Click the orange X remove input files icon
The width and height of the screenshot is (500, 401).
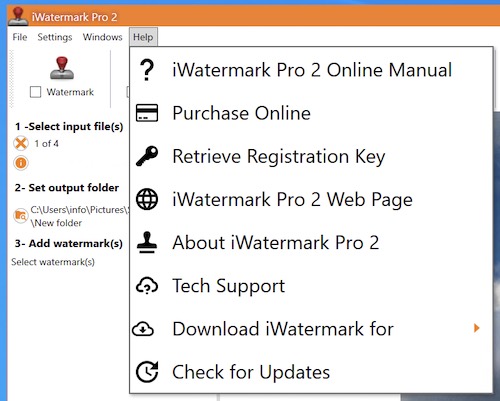pos(21,143)
